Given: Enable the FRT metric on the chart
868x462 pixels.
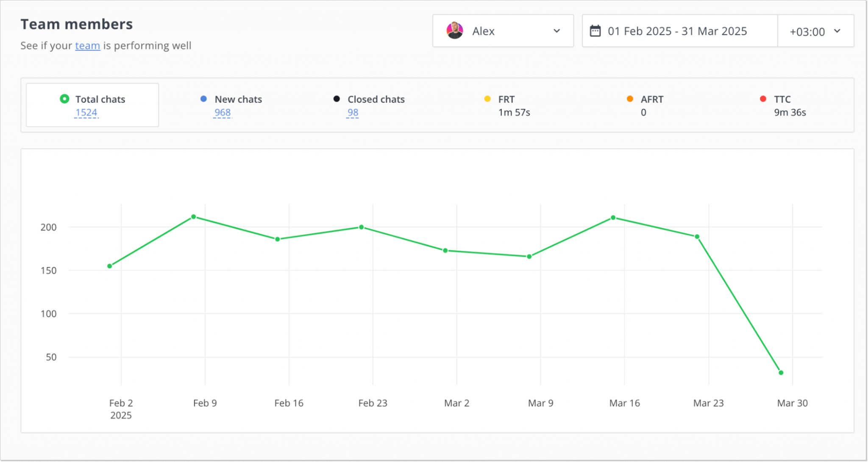Looking at the screenshot, I should (506, 105).
